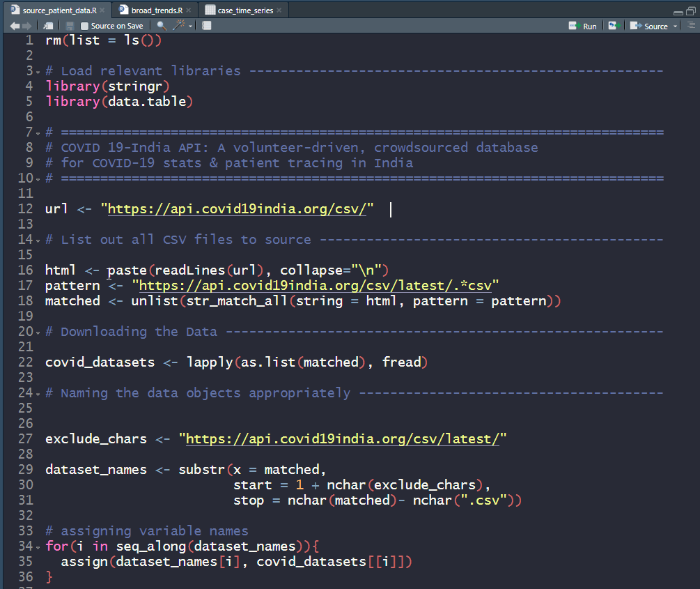This screenshot has height=589, width=700.
Task: Maximize the source pane
Action: [x=691, y=12]
